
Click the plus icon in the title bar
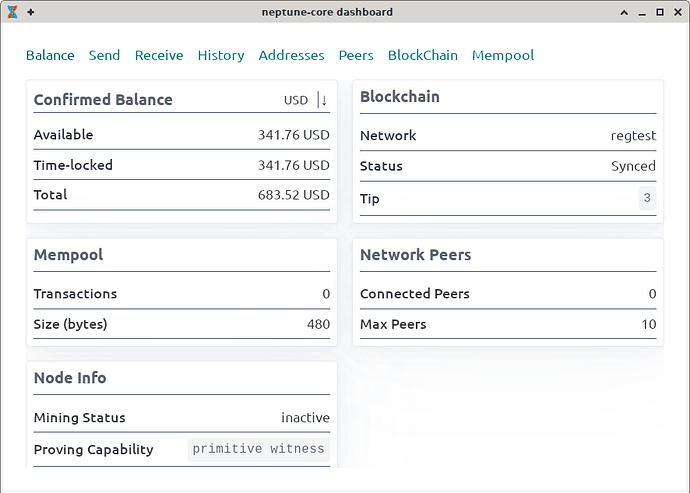pyautogui.click(x=30, y=12)
